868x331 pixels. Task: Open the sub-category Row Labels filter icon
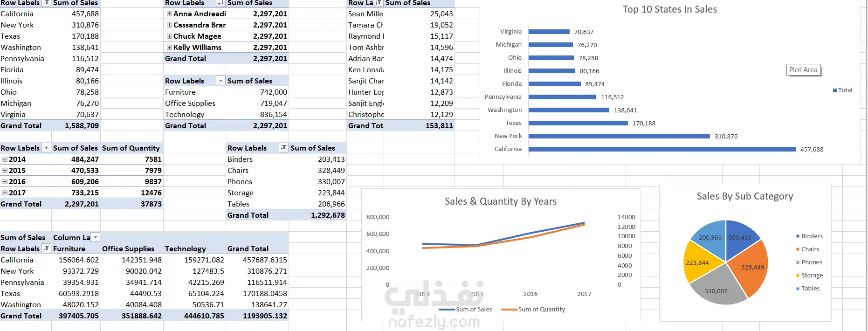pyautogui.click(x=283, y=148)
